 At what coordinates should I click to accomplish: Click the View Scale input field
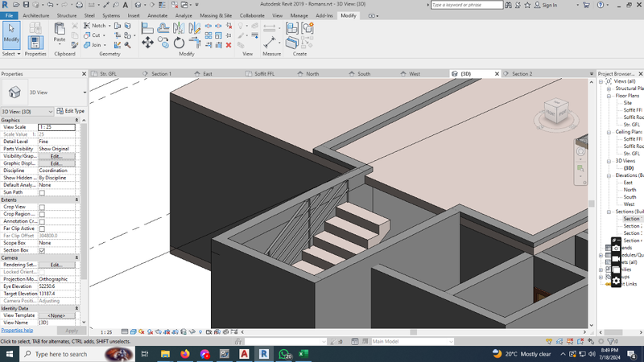click(56, 127)
